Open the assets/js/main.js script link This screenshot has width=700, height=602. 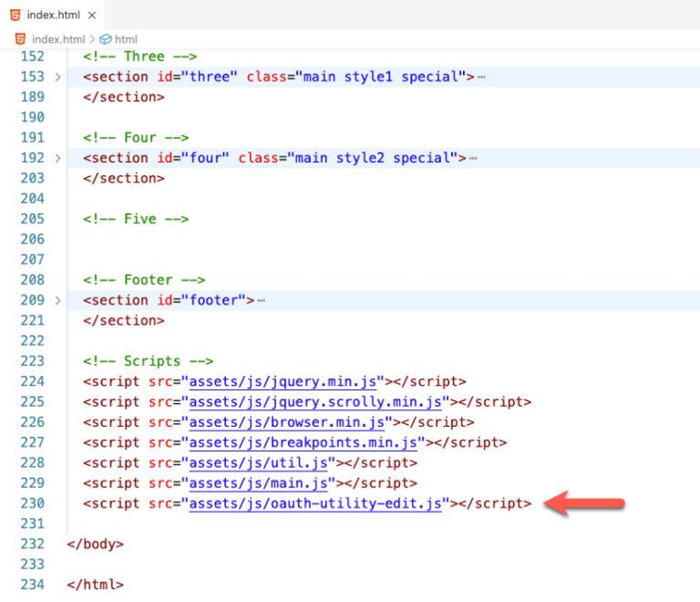pos(261,483)
